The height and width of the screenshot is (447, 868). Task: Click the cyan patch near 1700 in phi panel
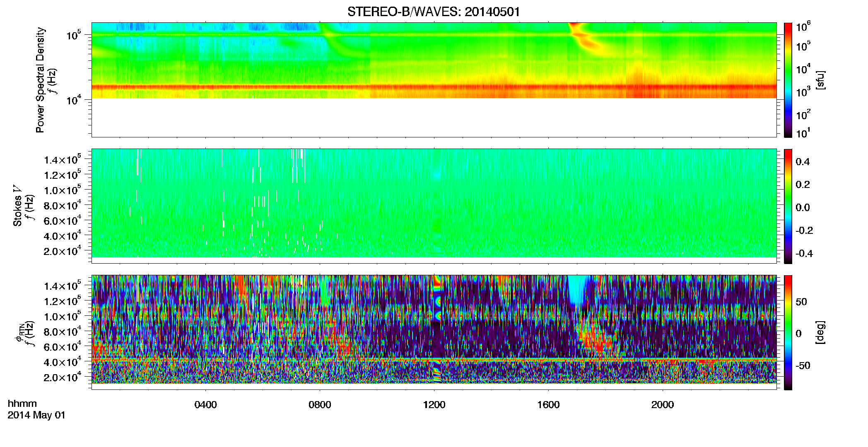point(578,291)
